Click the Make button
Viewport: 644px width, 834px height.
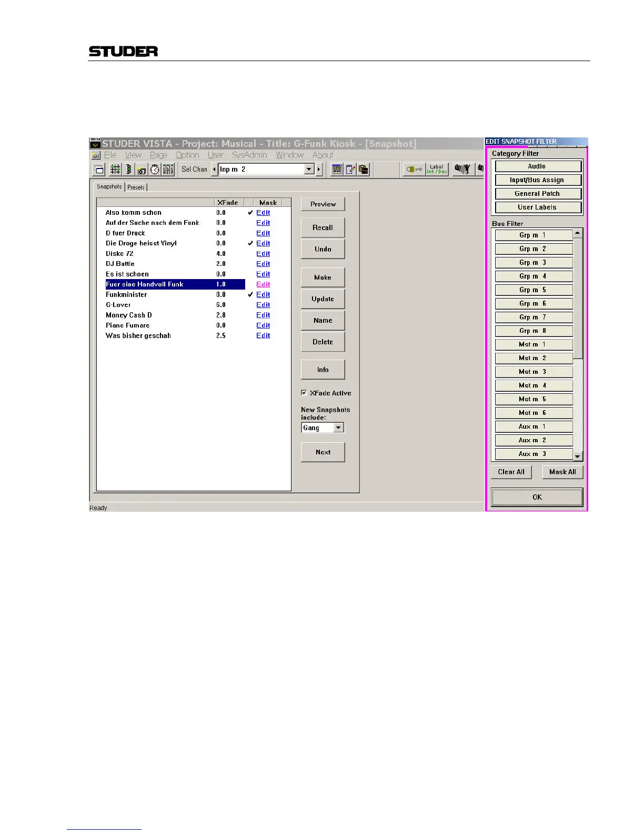coord(323,277)
